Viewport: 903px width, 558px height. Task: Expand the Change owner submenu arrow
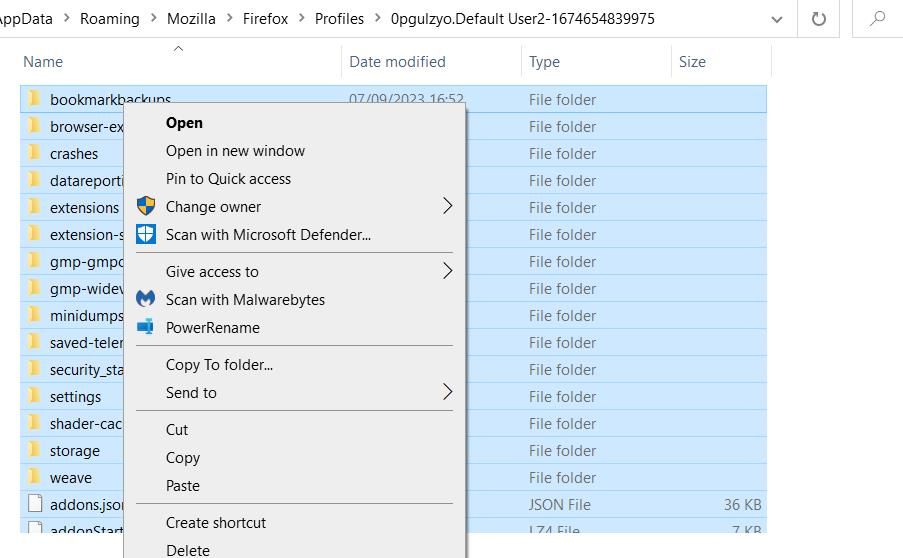pos(447,206)
